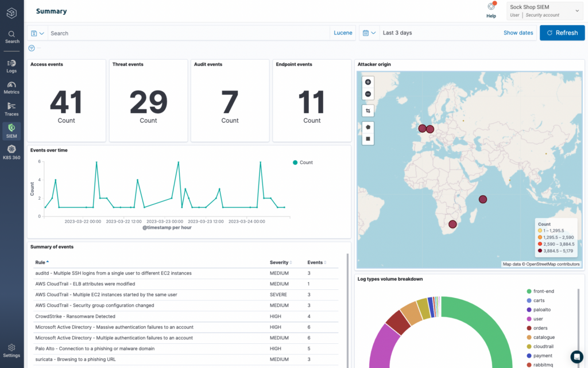Expand the Sock Shop SIEM account selector

[546, 11]
